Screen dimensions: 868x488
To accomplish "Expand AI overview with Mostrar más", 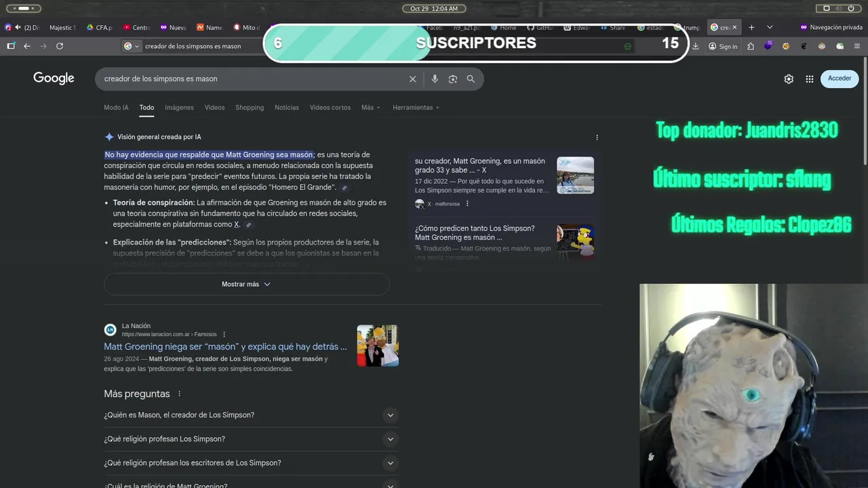I will click(x=247, y=284).
